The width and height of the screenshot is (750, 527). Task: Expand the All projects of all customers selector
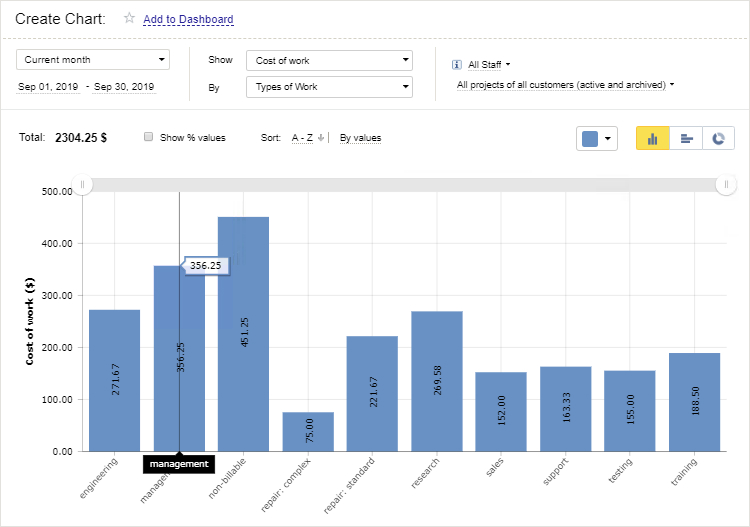565,85
